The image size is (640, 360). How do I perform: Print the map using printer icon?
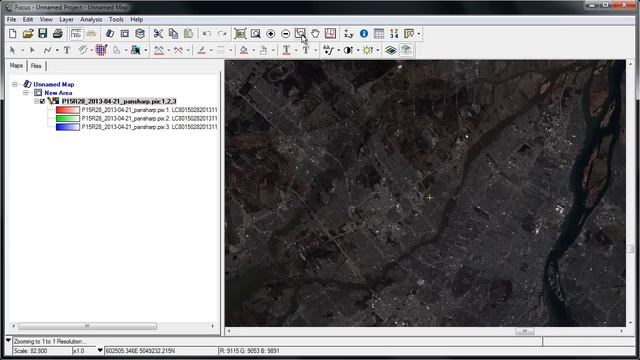tap(58, 33)
